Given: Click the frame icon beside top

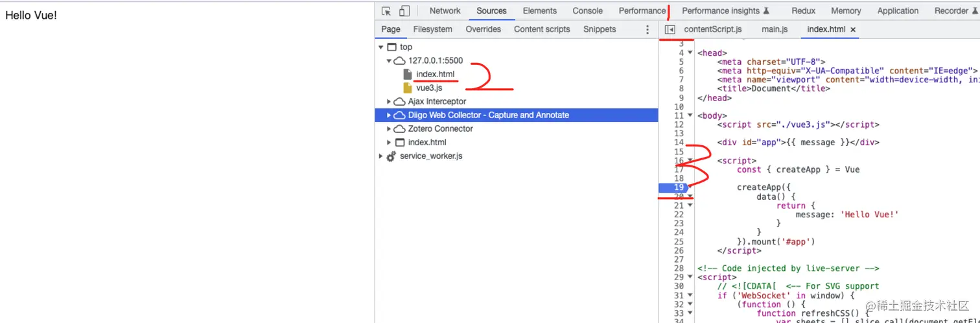Looking at the screenshot, I should click(391, 47).
